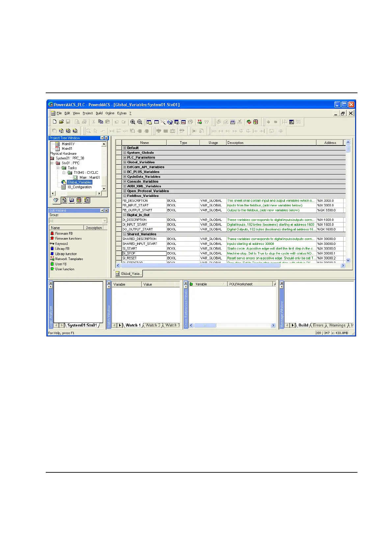392x554 pixels.
Task: Click the Paste clipboard icon
Action: (x=107, y=122)
